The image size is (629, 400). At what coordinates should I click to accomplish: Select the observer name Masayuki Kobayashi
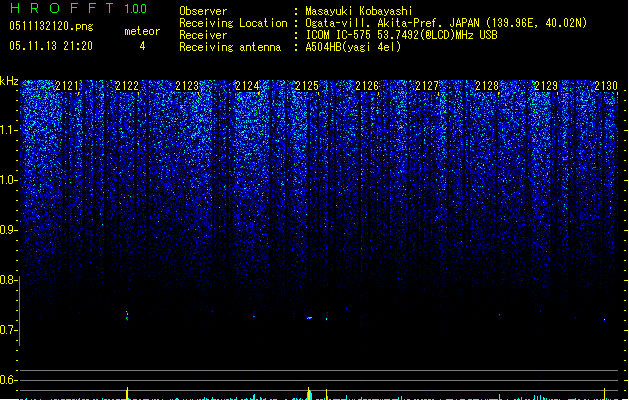pyautogui.click(x=359, y=11)
